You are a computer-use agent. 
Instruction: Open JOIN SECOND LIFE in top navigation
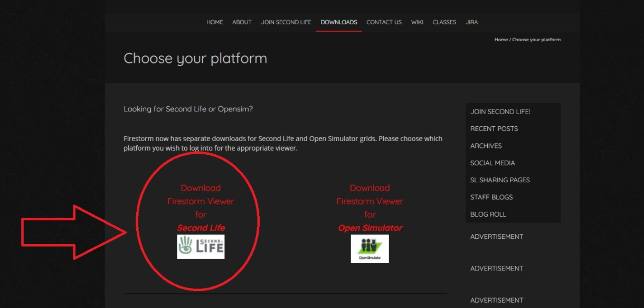pyautogui.click(x=286, y=22)
